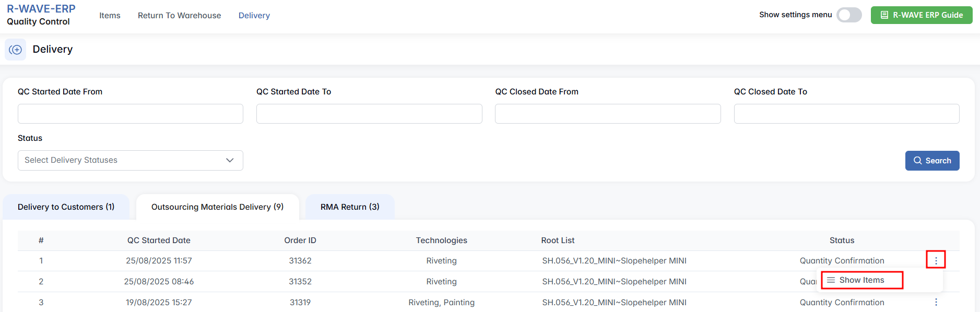980x312 pixels.
Task: Click the R-WAVE-ERP logo link
Action: click(41, 9)
